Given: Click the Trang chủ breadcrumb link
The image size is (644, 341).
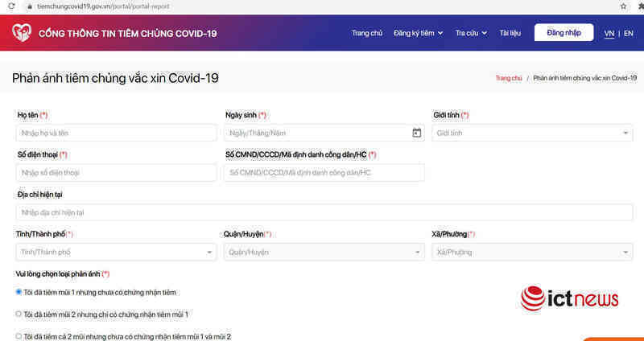Looking at the screenshot, I should [509, 78].
